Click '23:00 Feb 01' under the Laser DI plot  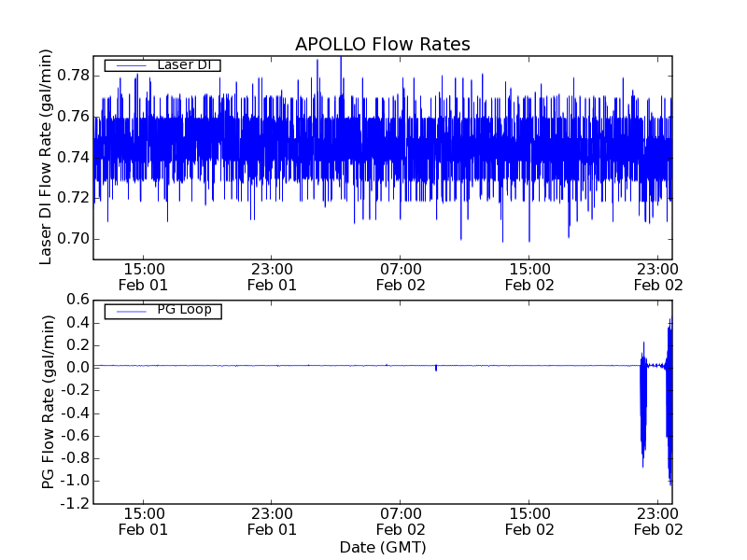(272, 277)
